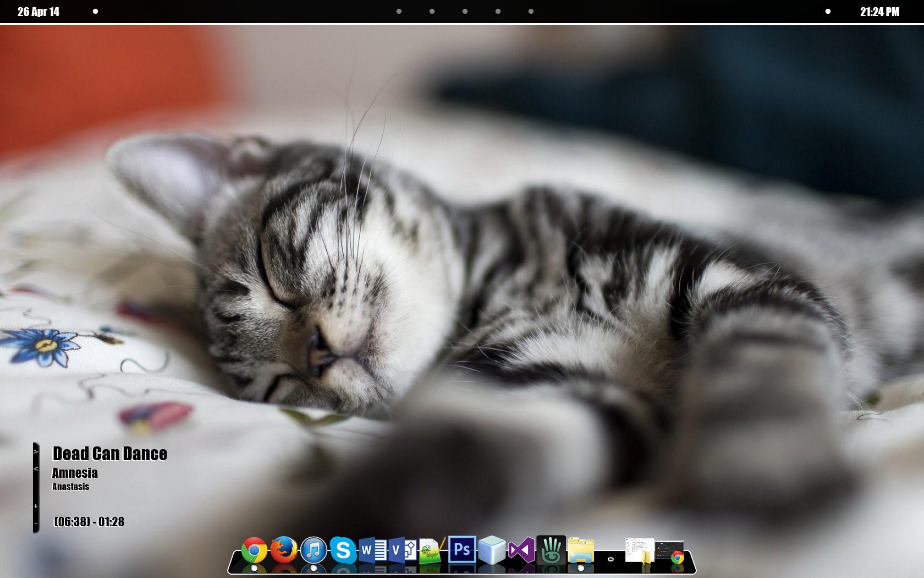Increase volume with the plus button
This screenshot has width=924, height=578.
click(36, 506)
